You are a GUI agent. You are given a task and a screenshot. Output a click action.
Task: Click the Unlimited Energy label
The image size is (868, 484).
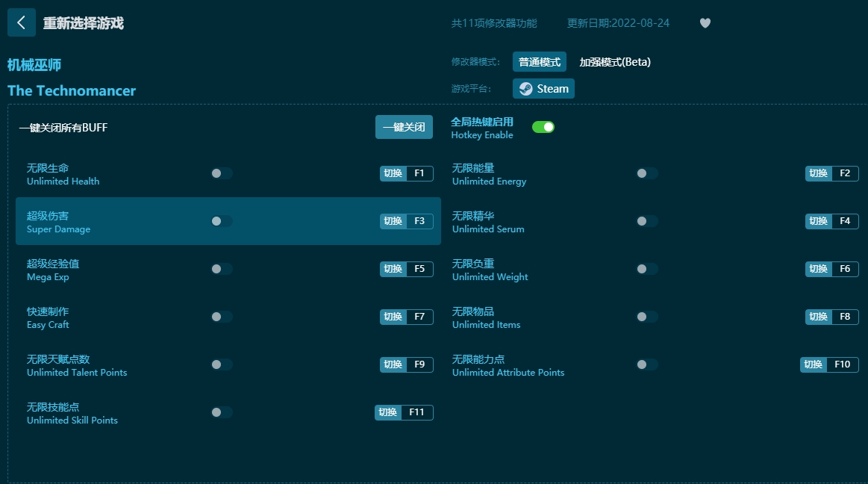click(490, 181)
